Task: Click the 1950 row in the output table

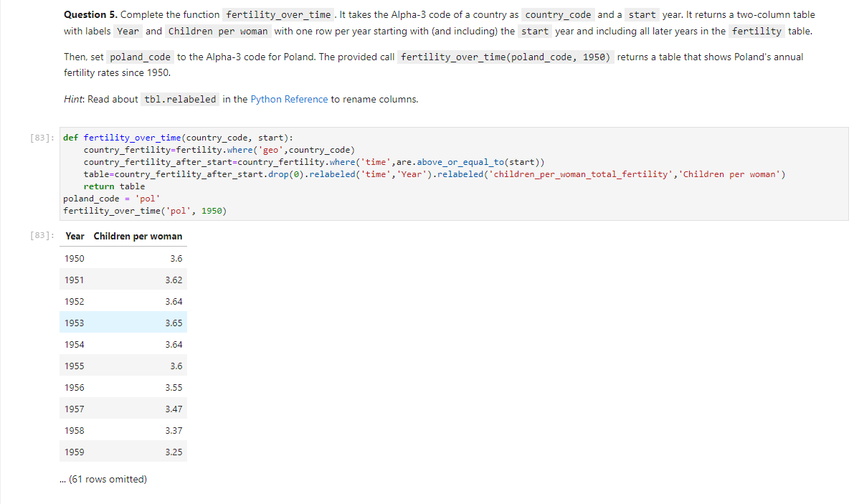Action: (x=123, y=258)
